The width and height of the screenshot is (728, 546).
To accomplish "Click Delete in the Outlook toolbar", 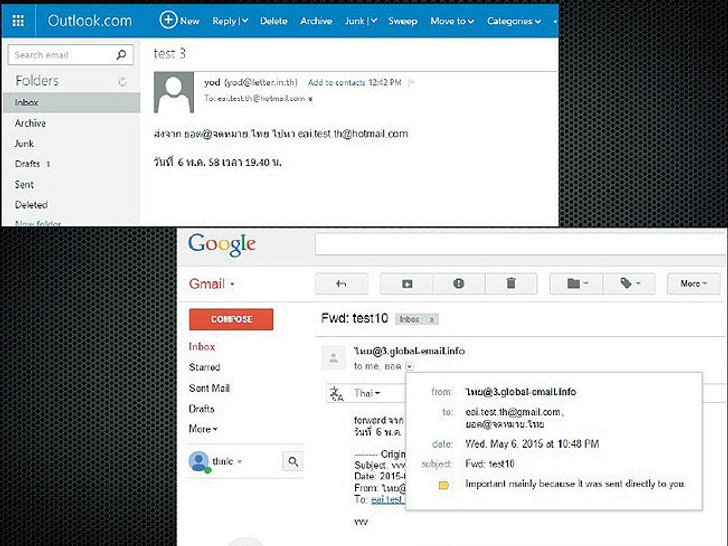I will [273, 21].
